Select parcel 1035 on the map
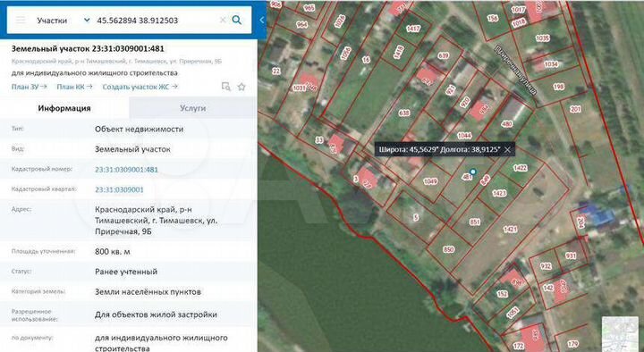The height and width of the screenshot is (352, 644). pyautogui.click(x=543, y=38)
